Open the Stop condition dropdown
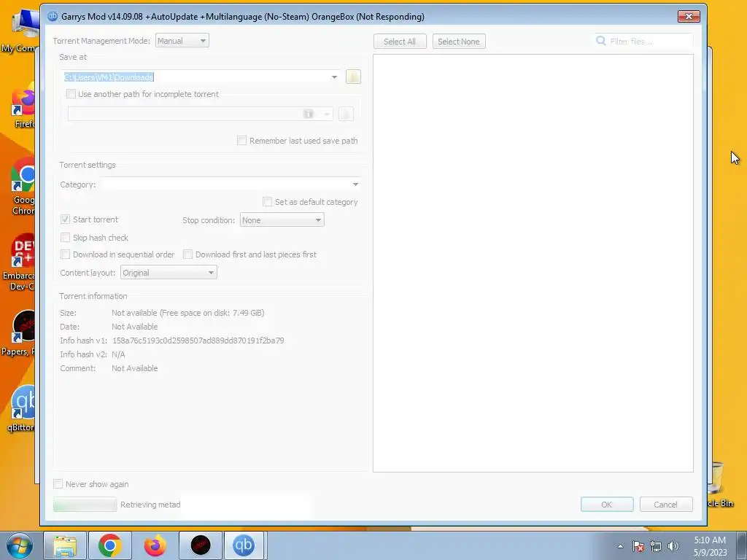This screenshot has height=560, width=747. click(x=282, y=220)
